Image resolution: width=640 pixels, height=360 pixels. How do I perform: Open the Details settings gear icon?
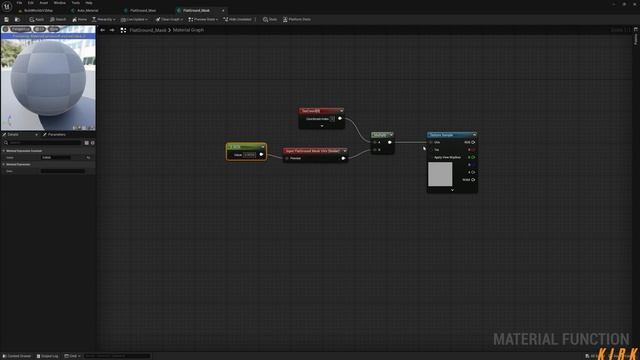point(93,143)
